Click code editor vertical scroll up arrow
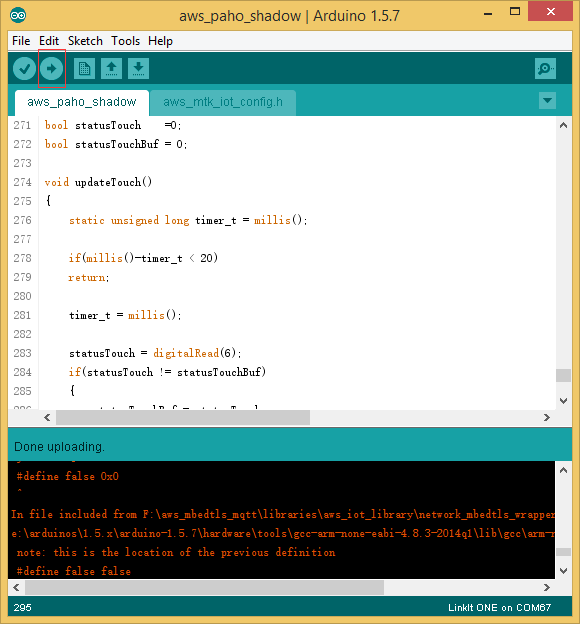Viewport: 580px width, 624px height. pos(563,125)
